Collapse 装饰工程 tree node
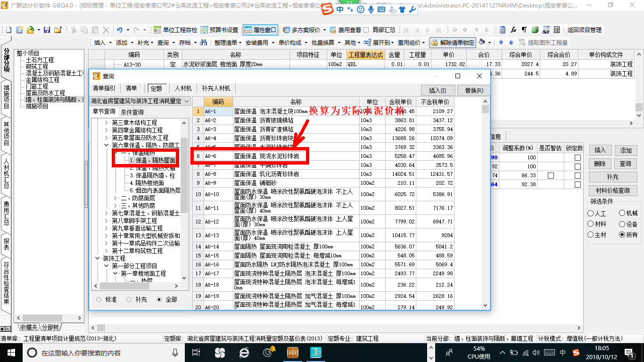 (x=98, y=258)
